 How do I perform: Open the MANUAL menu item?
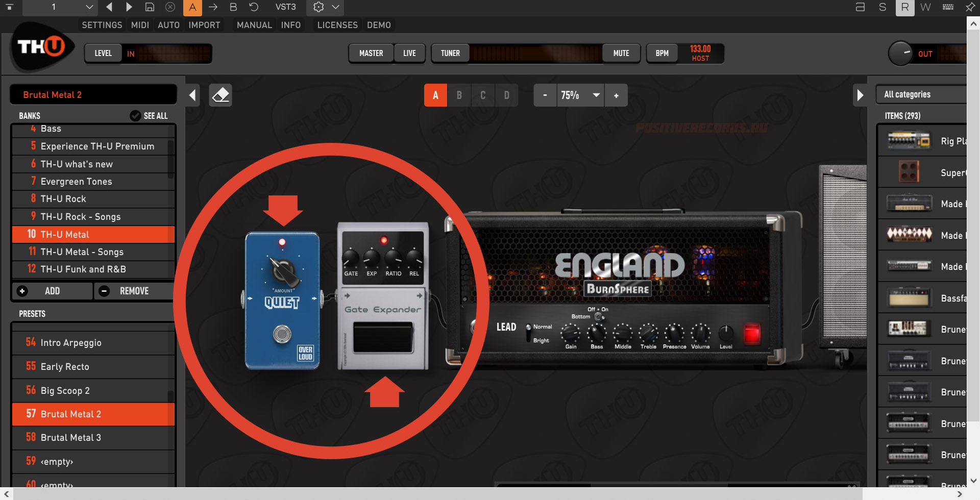(x=254, y=25)
